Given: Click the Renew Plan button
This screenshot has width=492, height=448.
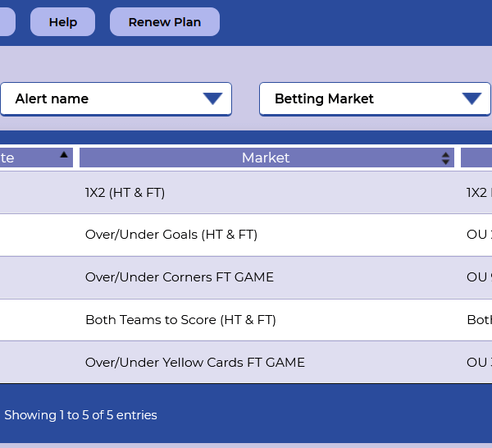Looking at the screenshot, I should [165, 22].
